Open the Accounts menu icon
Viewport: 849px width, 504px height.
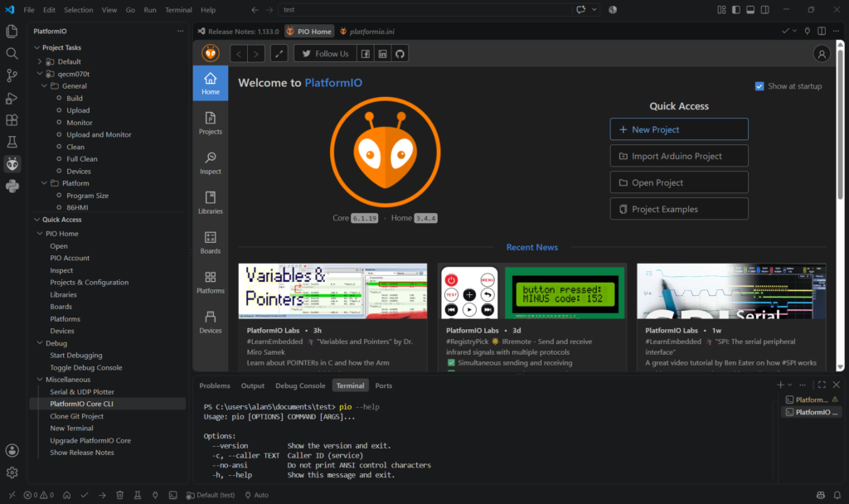click(x=12, y=450)
